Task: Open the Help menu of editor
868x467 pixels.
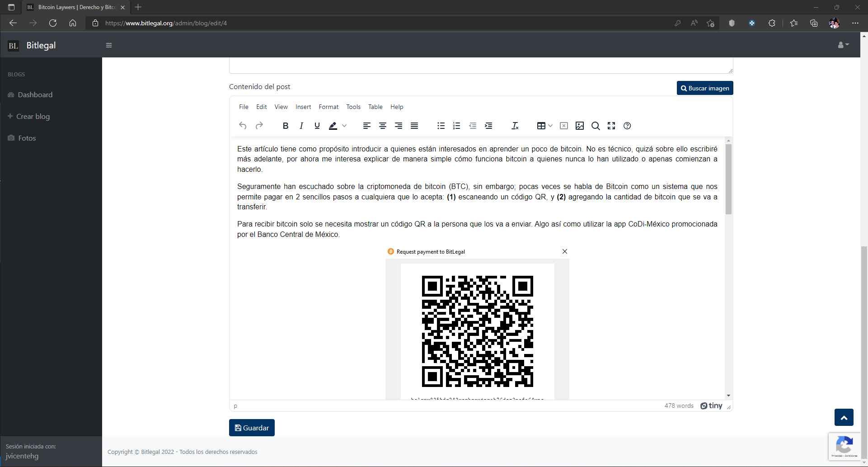Action: [x=397, y=107]
